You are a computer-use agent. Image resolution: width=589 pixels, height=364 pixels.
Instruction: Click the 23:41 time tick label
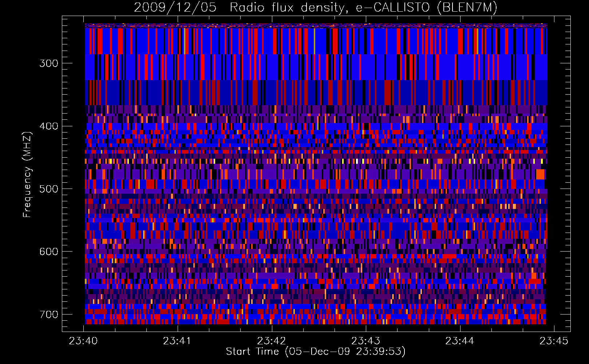pyautogui.click(x=177, y=341)
